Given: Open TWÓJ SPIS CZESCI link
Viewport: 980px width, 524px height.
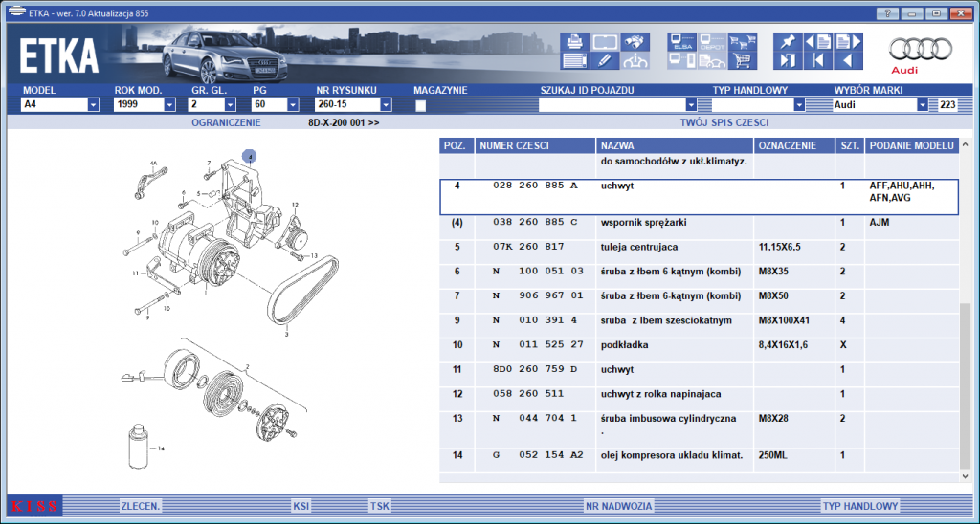Looking at the screenshot, I should point(724,123).
